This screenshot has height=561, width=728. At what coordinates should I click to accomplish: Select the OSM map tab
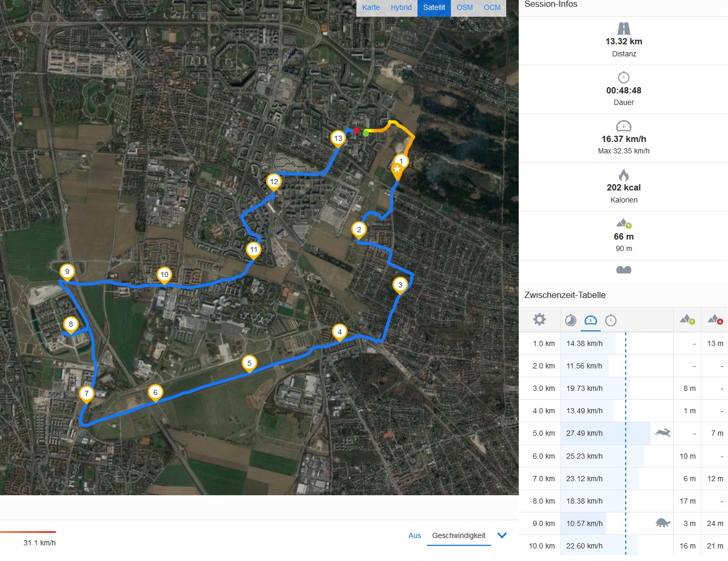click(464, 8)
